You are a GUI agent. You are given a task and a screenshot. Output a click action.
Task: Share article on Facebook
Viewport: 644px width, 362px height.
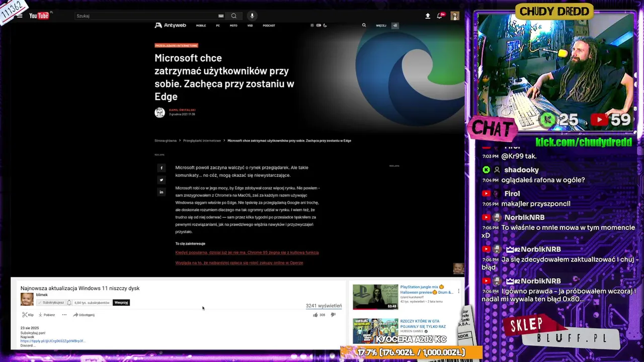(162, 168)
